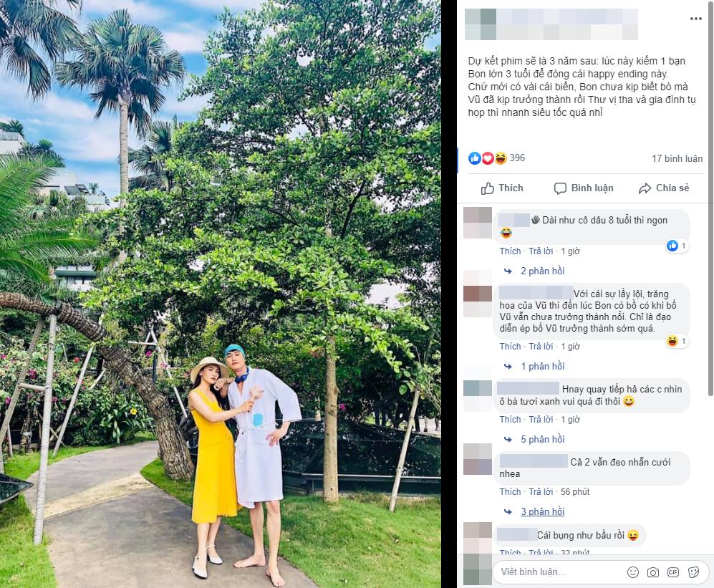The width and height of the screenshot is (714, 588).
Task: Click the Like reaction icon beside 396
Action: tap(475, 158)
